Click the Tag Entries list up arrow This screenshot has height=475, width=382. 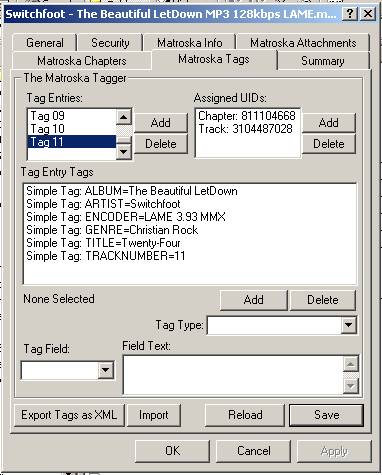[124, 117]
